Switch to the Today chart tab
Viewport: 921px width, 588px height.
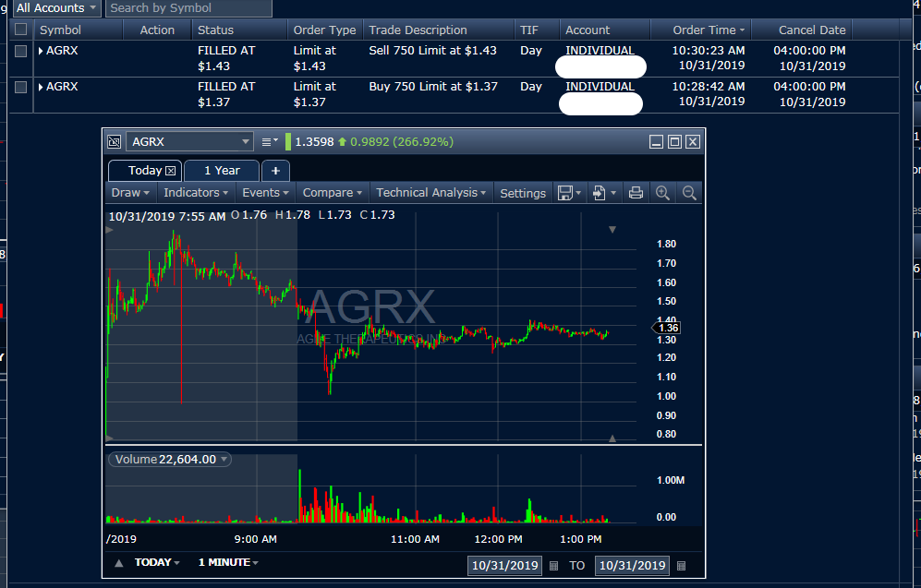pos(145,171)
